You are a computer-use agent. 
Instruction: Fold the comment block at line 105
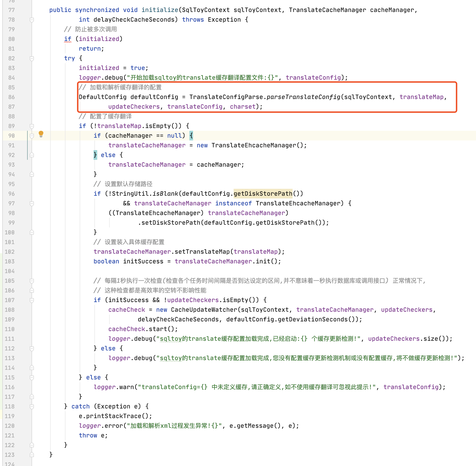pos(32,281)
